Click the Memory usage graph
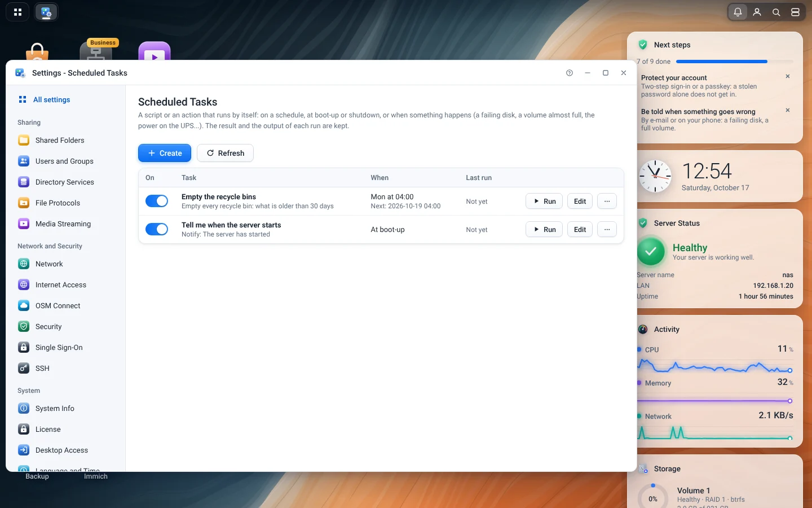Screen dimensions: 812x508 715,401
